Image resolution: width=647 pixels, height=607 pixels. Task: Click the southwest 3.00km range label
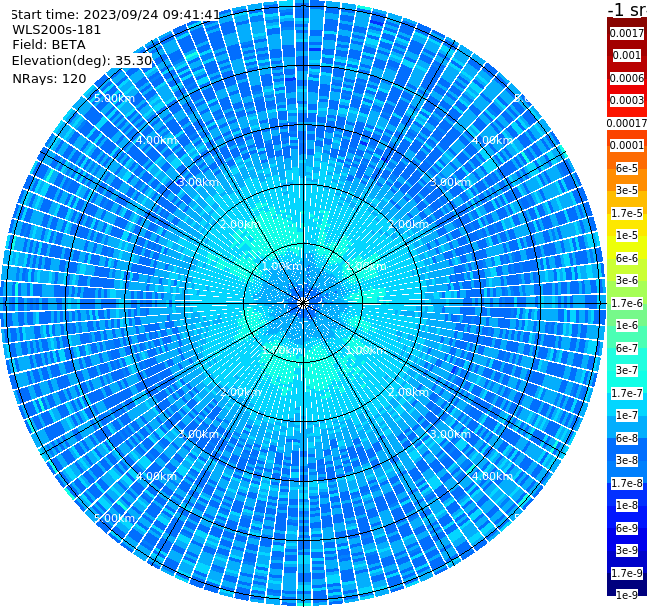point(198,434)
